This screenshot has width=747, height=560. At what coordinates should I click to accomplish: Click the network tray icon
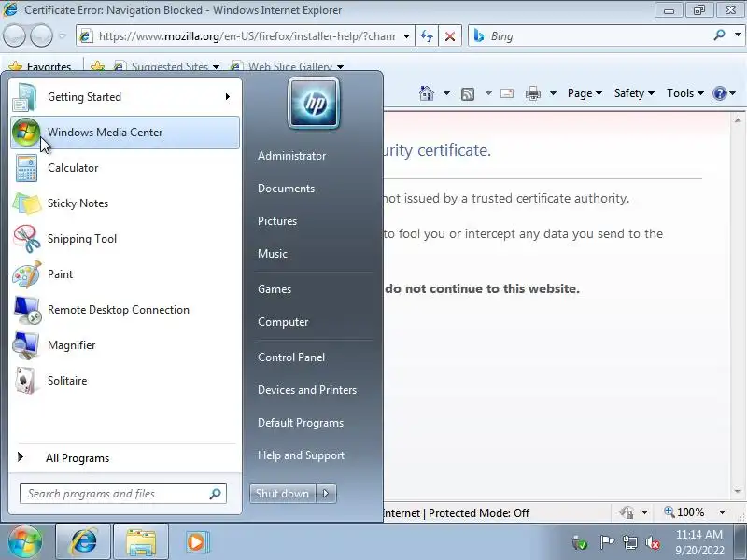tap(629, 542)
